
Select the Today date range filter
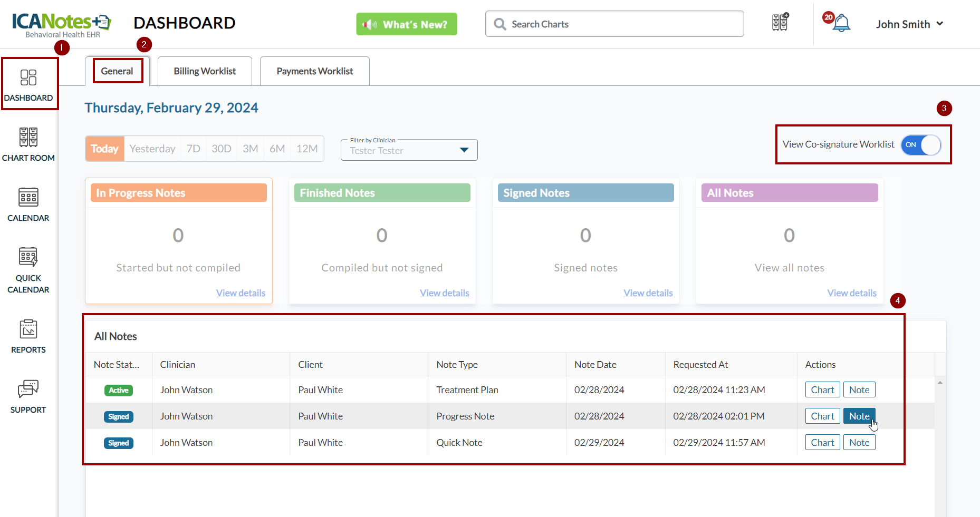click(x=104, y=149)
